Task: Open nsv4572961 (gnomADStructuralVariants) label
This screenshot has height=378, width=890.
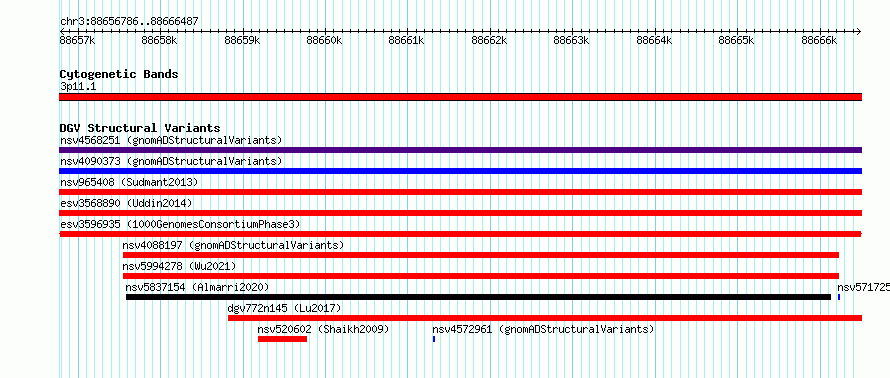Action: pyautogui.click(x=543, y=329)
